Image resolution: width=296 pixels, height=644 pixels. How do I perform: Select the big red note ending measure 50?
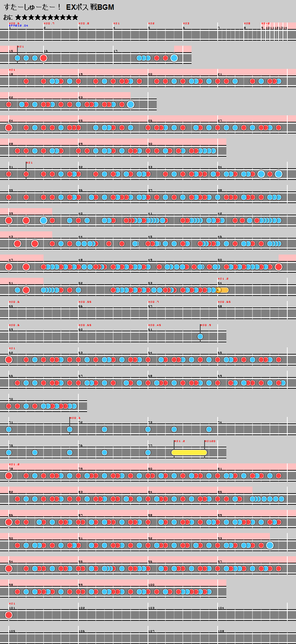[279, 267]
